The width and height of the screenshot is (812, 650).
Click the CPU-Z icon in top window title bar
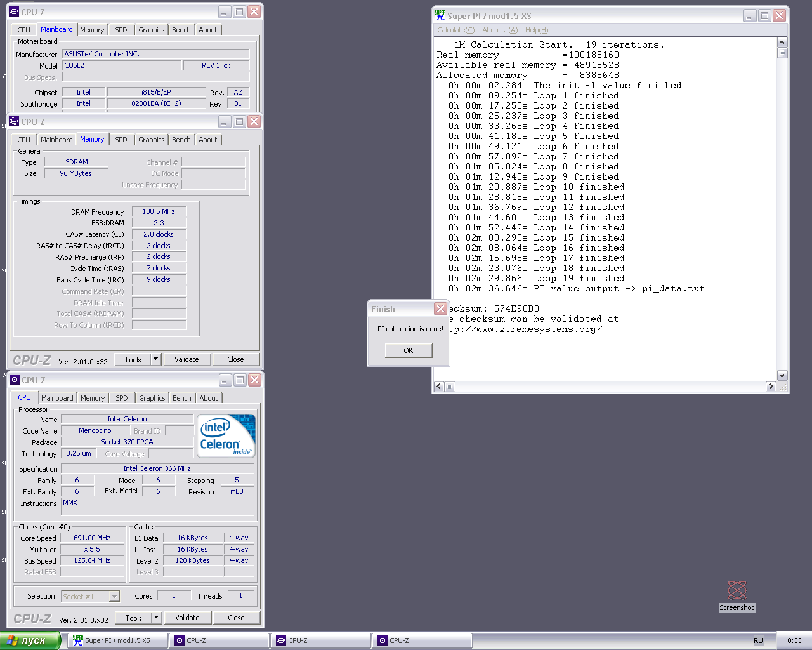pos(15,11)
